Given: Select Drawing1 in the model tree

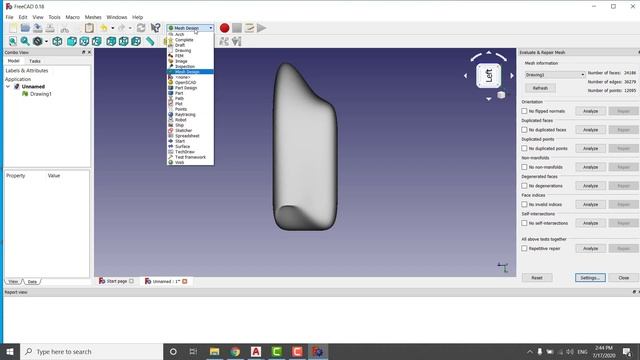Looking at the screenshot, I should [41, 94].
